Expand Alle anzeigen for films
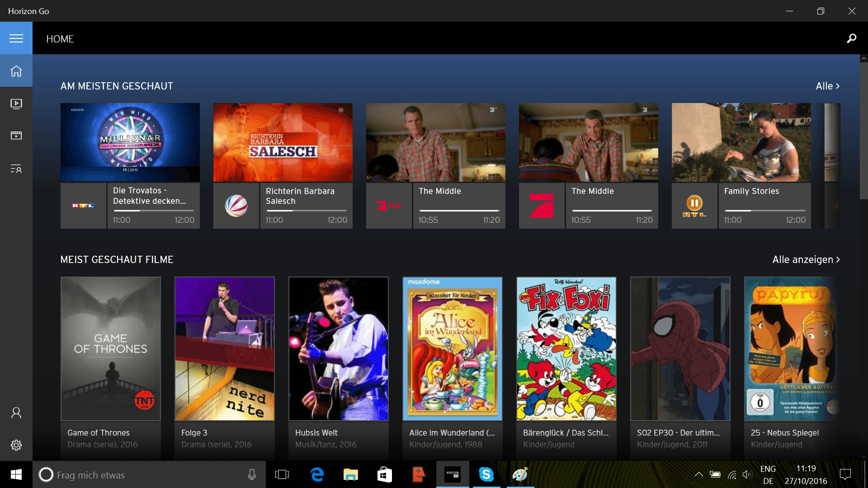The height and width of the screenshot is (488, 868). 806,259
